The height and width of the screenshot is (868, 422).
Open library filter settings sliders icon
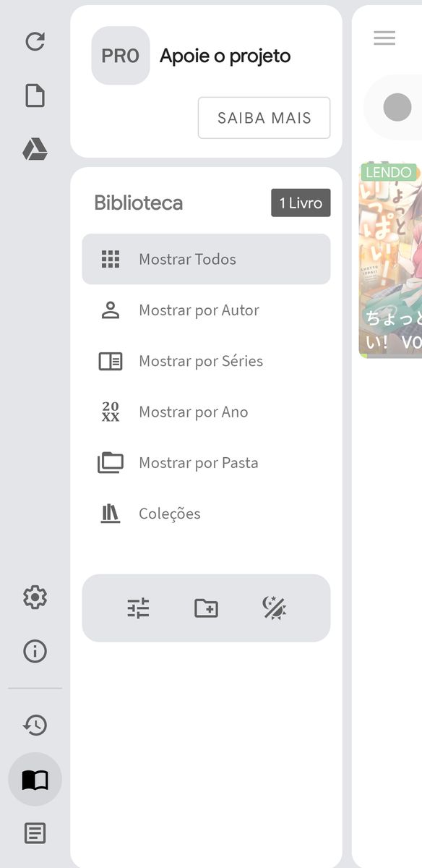click(x=138, y=608)
